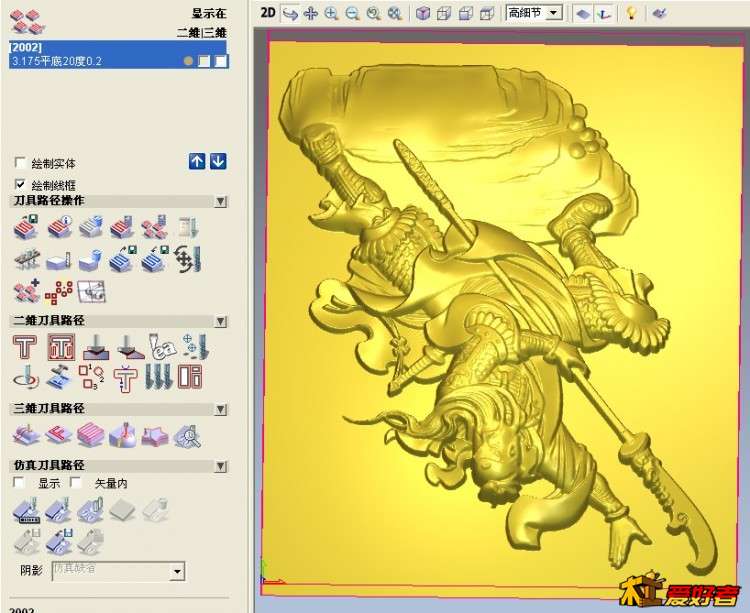Click the zoom out magnifier icon

pos(352,13)
